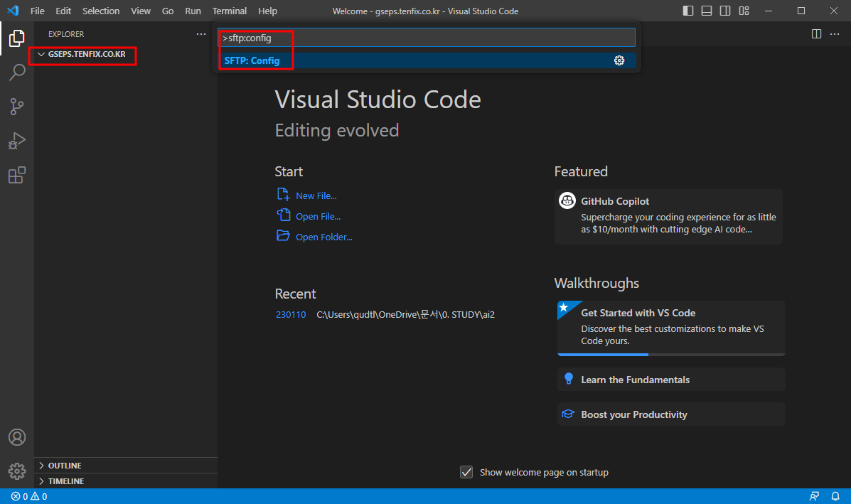
Task: Open Get Started with VS Code walkthrough
Action: pos(671,328)
